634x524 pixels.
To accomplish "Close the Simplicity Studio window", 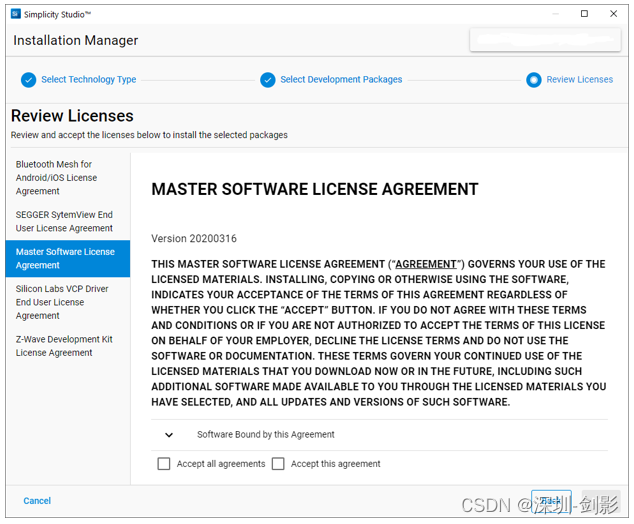I will point(613,14).
